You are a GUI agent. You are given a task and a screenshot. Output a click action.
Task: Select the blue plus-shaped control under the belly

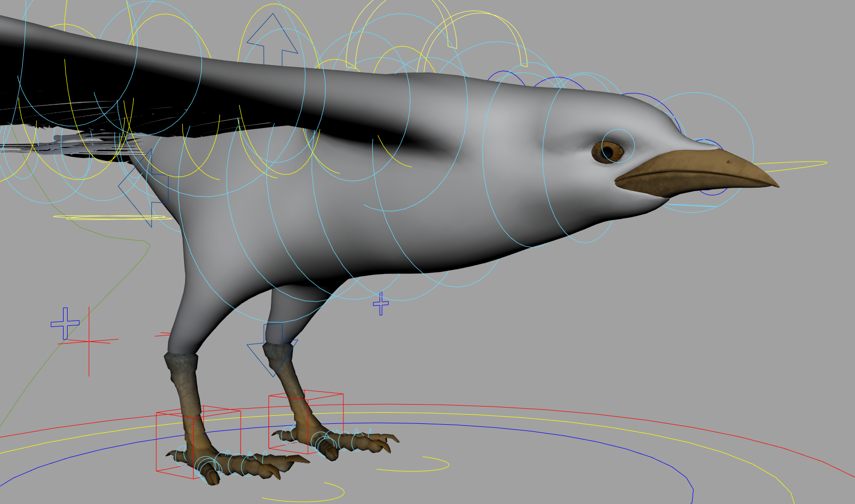tap(380, 304)
